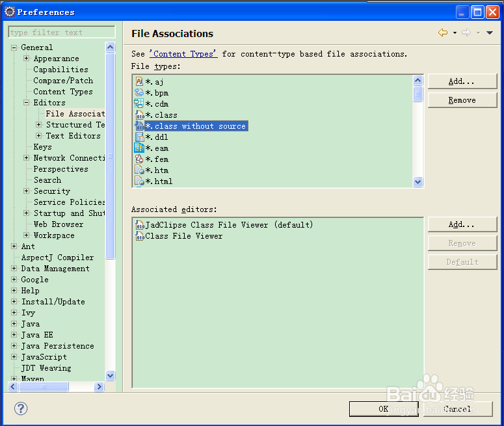Expand the JavaScript node
504x426 pixels.
(x=14, y=356)
